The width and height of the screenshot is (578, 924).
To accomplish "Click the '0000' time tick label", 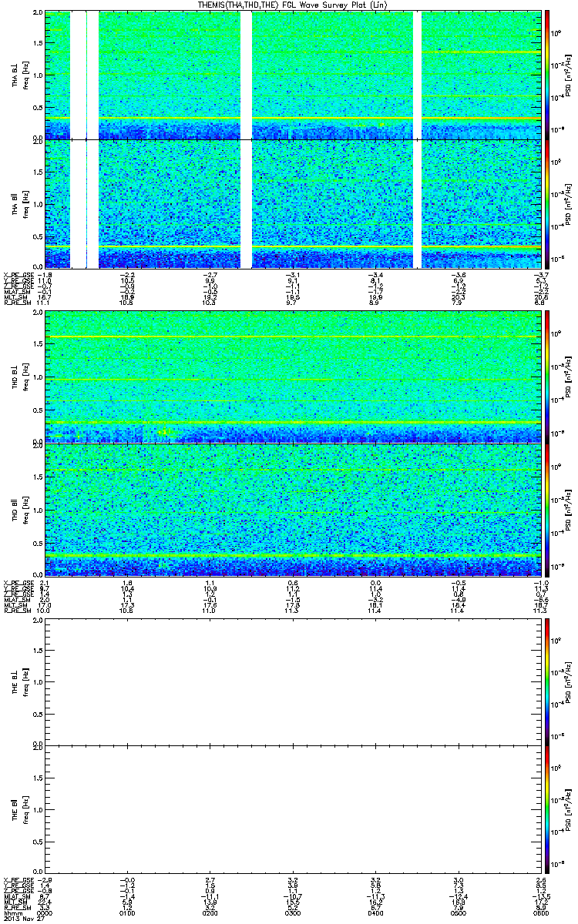I will coord(45,912).
